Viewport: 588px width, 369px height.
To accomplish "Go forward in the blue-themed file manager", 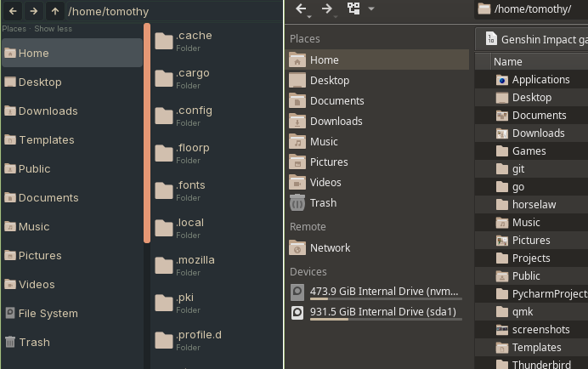I will coord(34,11).
